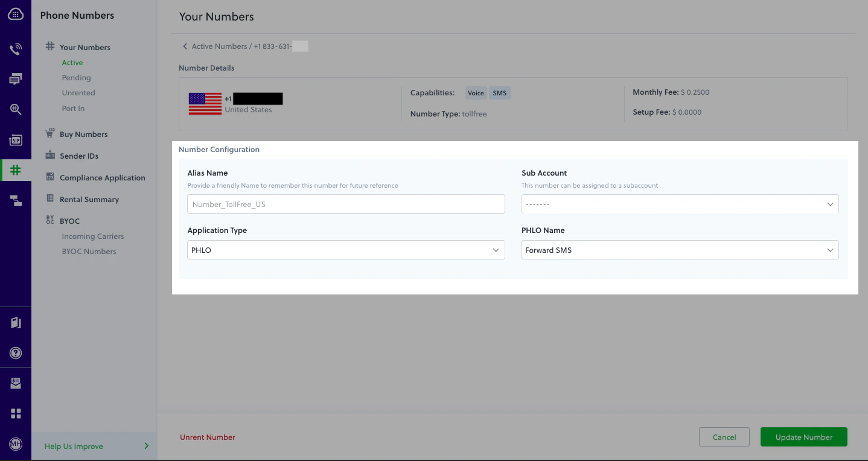Click the Monthly Fee $ 0.2500 text
Image resolution: width=868 pixels, height=461 pixels.
coord(671,92)
